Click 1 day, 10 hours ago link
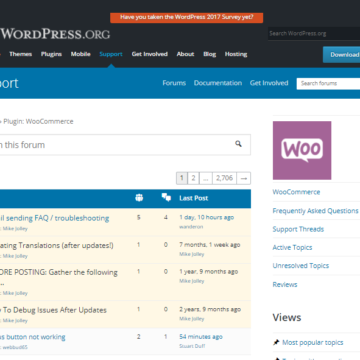360x360 pixels. point(207,217)
